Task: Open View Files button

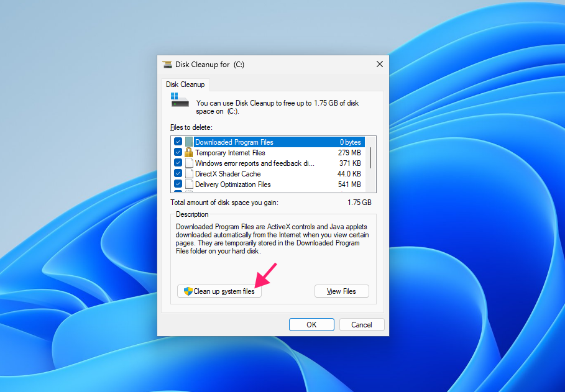Action: click(342, 291)
